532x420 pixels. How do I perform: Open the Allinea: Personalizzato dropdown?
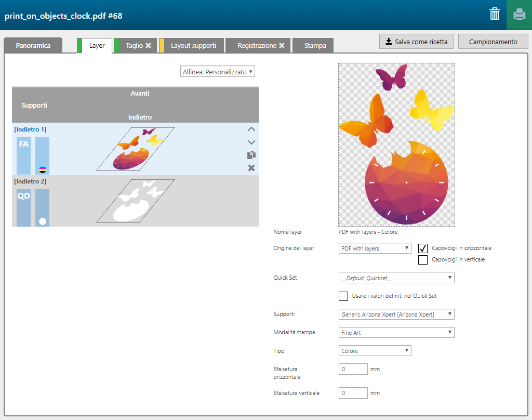[x=218, y=72]
